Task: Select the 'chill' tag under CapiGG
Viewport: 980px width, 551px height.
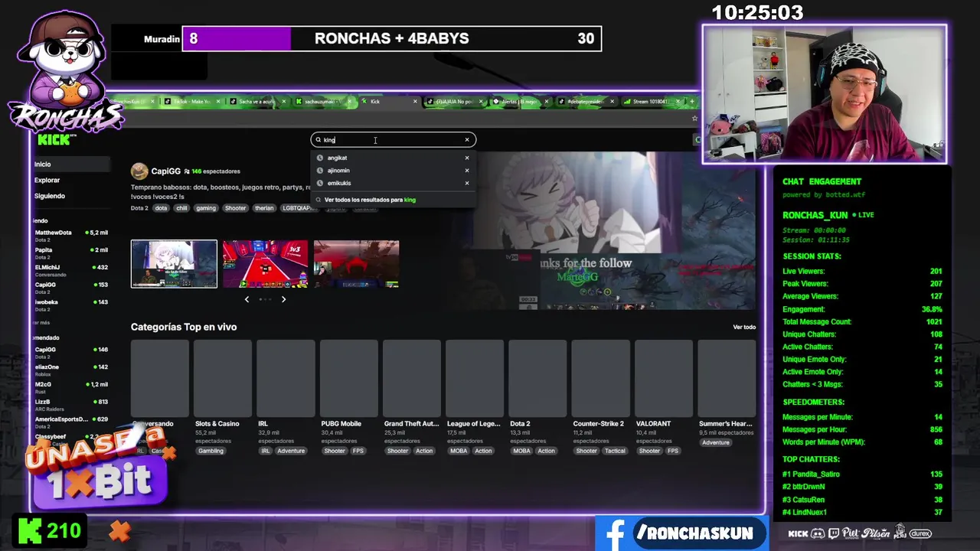Action: point(181,208)
